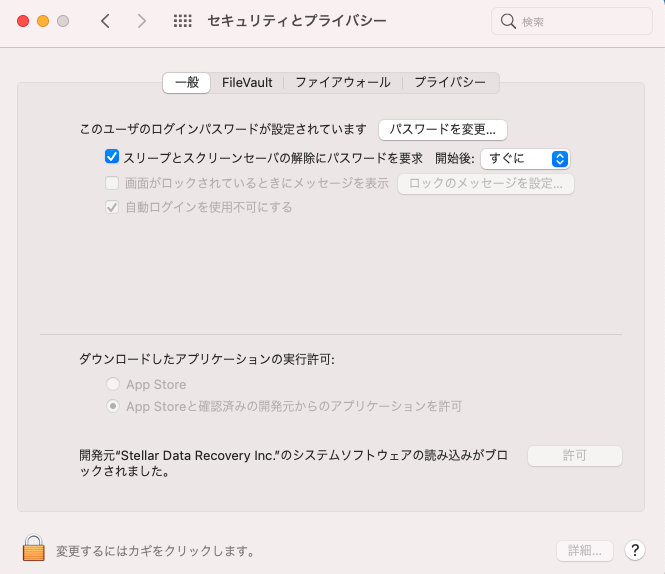The height and width of the screenshot is (574, 665).
Task: Close the window with the red button
Action: click(x=23, y=21)
